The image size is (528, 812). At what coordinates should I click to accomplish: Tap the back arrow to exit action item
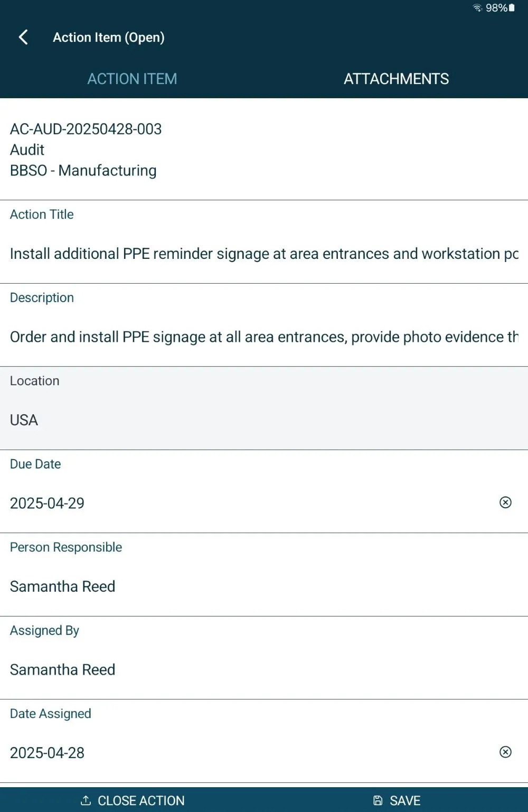click(x=23, y=37)
